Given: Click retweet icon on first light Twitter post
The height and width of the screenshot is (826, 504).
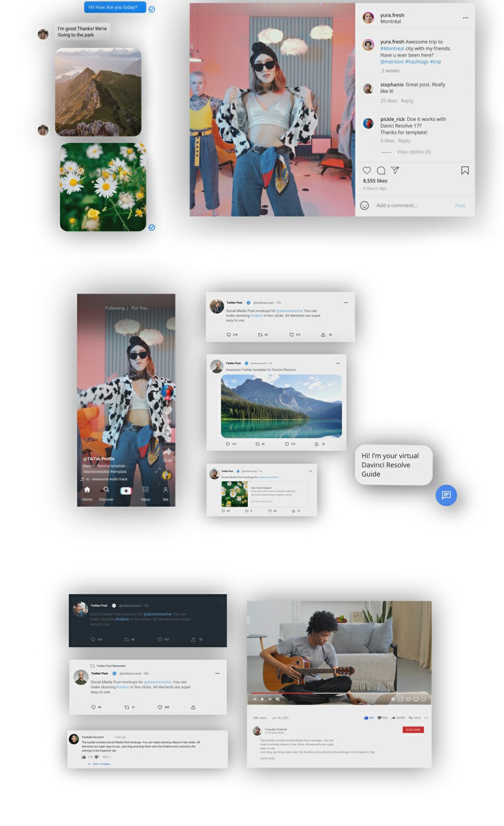Looking at the screenshot, I should point(260,335).
